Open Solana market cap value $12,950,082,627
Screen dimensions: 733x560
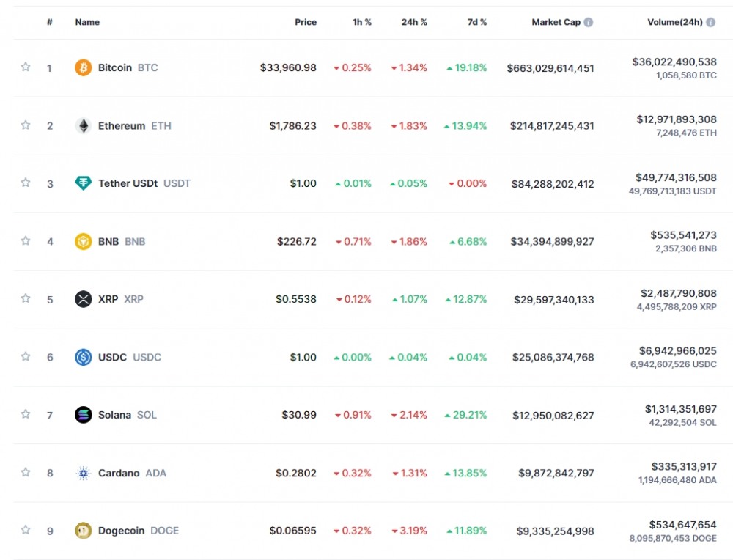point(552,415)
